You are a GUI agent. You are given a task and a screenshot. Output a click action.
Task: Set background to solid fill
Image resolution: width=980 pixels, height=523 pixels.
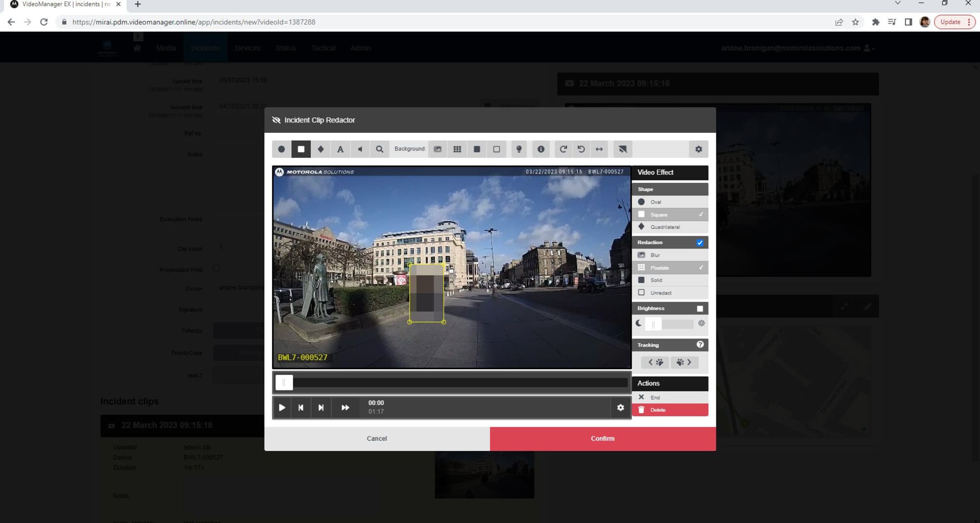coord(477,149)
